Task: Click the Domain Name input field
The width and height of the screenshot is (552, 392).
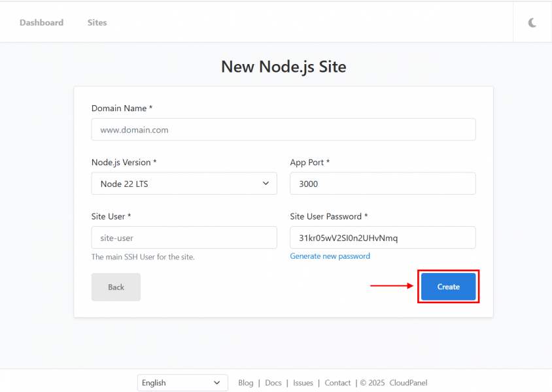Action: coord(283,130)
